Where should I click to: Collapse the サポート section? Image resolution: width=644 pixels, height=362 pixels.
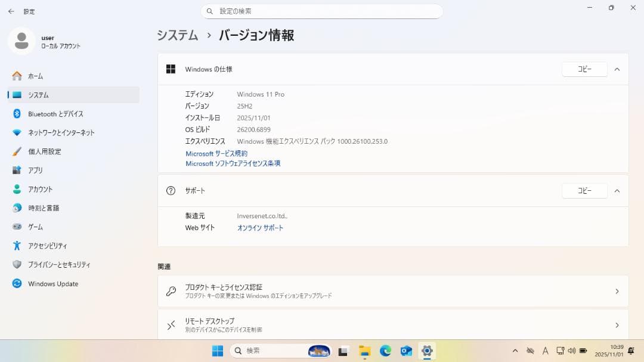click(x=617, y=191)
